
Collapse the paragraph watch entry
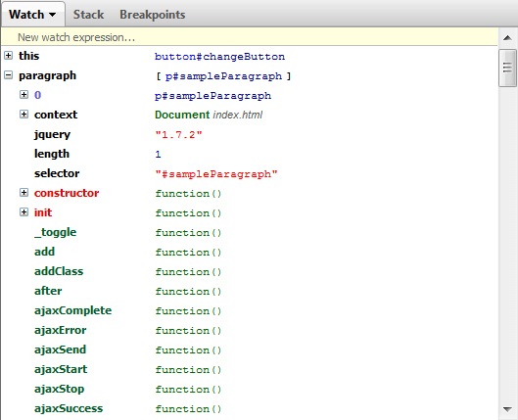point(9,75)
